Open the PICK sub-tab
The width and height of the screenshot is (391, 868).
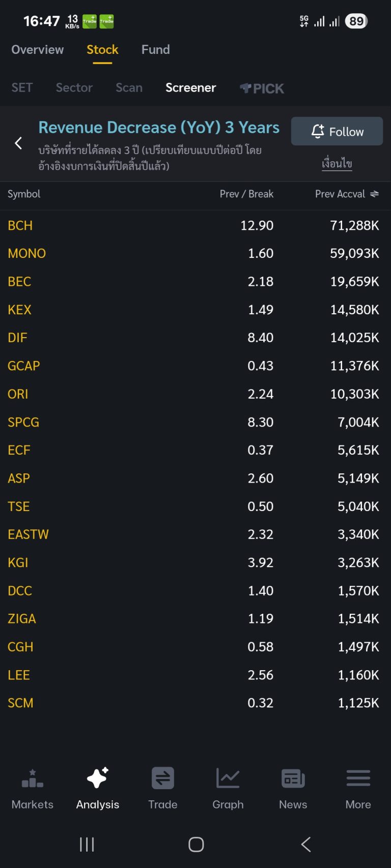(x=262, y=88)
